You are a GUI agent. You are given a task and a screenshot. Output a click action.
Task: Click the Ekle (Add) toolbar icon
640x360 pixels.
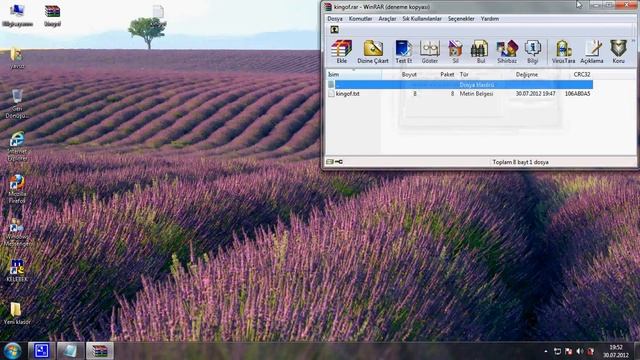click(341, 51)
